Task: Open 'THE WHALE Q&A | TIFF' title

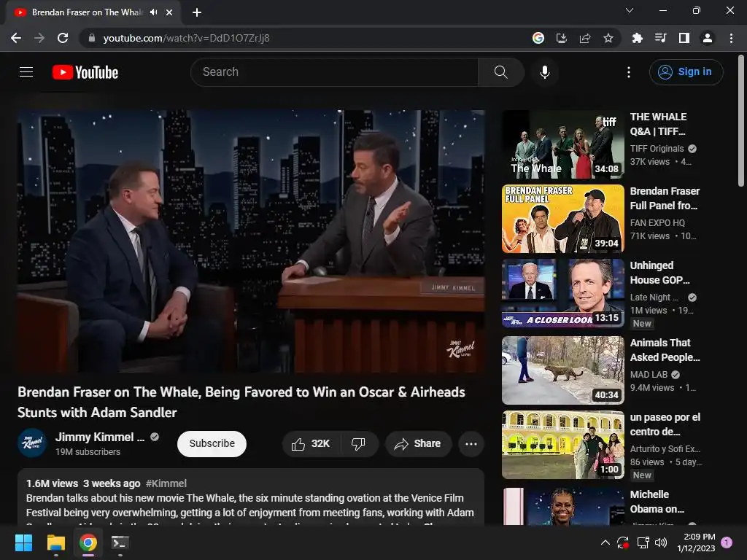Action: [x=658, y=124]
